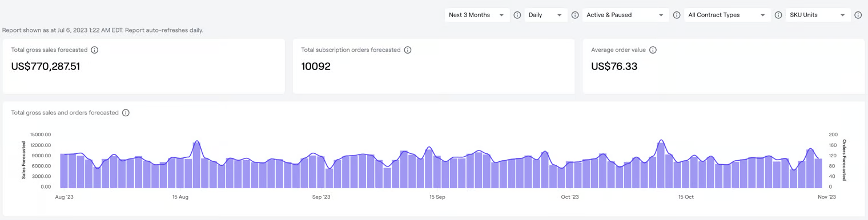Show info for gross sales and orders chart
868x220 pixels.
click(126, 113)
